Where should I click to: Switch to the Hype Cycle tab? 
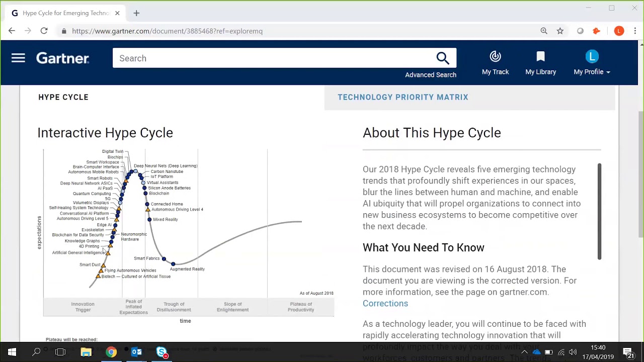[63, 97]
